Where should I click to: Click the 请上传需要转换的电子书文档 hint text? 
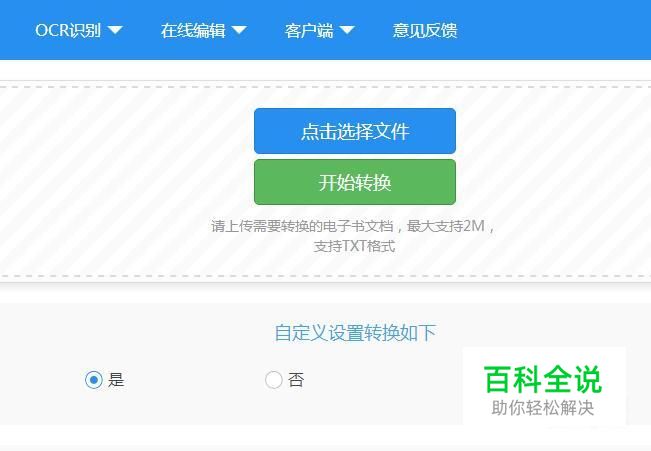point(302,226)
